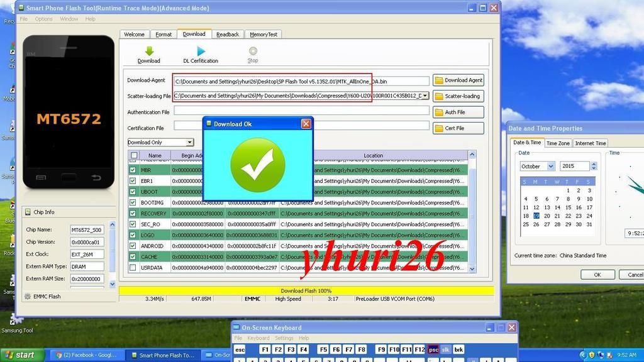The image size is (644, 362).
Task: Expand the Download Only mode dropdown
Action: pos(189,143)
